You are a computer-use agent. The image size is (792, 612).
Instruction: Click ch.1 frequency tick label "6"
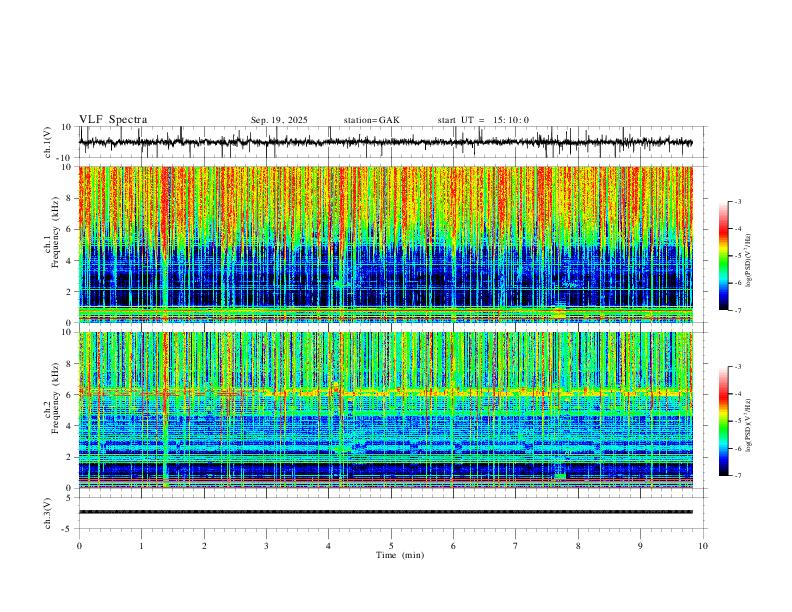click(69, 229)
